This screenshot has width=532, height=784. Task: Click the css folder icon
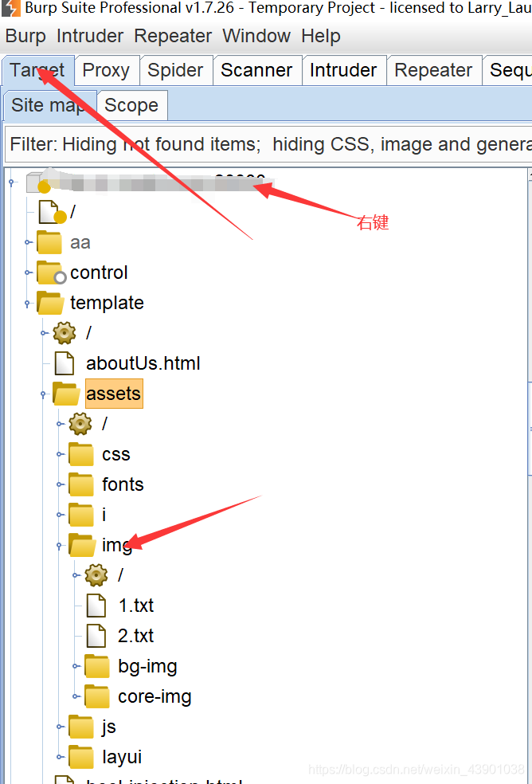click(81, 454)
